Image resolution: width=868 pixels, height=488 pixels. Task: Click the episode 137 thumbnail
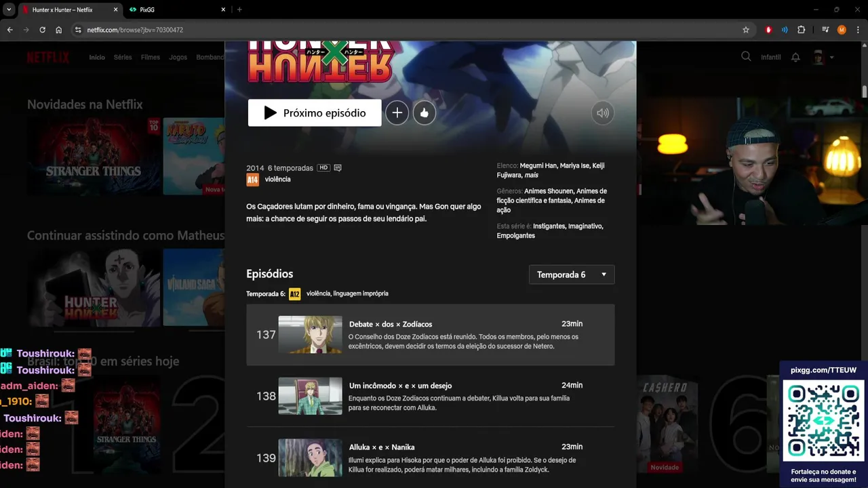point(311,334)
